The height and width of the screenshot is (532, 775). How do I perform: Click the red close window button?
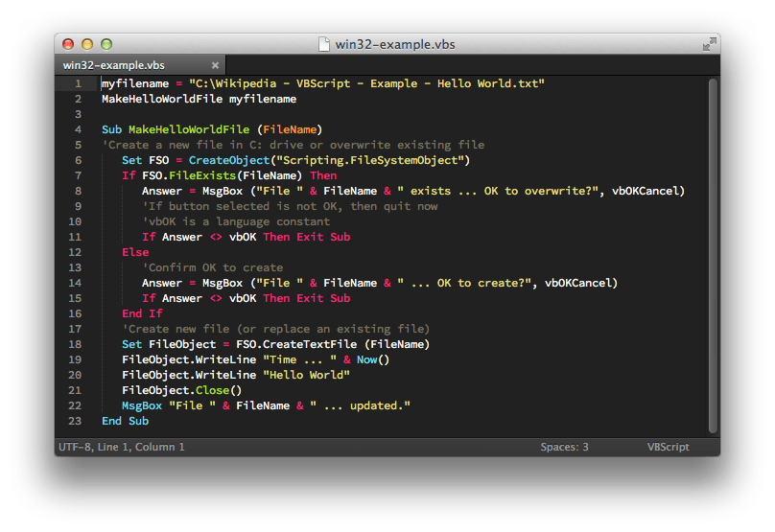click(x=68, y=44)
